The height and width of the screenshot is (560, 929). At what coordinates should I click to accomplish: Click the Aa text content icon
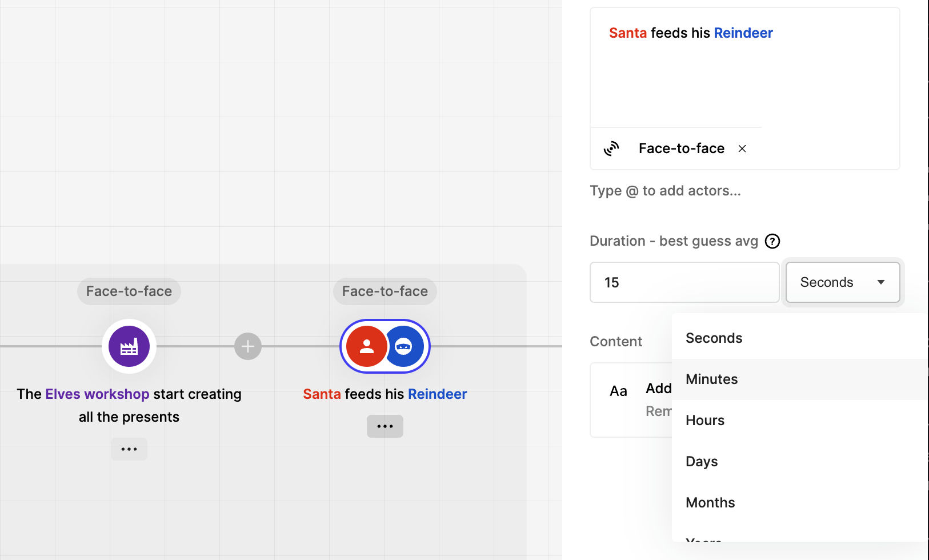(618, 391)
